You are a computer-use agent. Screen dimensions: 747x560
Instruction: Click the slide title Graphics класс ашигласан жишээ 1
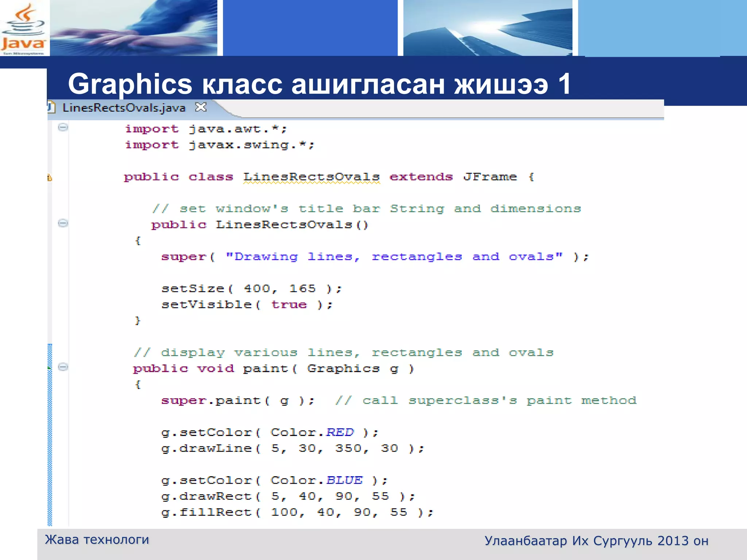coord(319,84)
